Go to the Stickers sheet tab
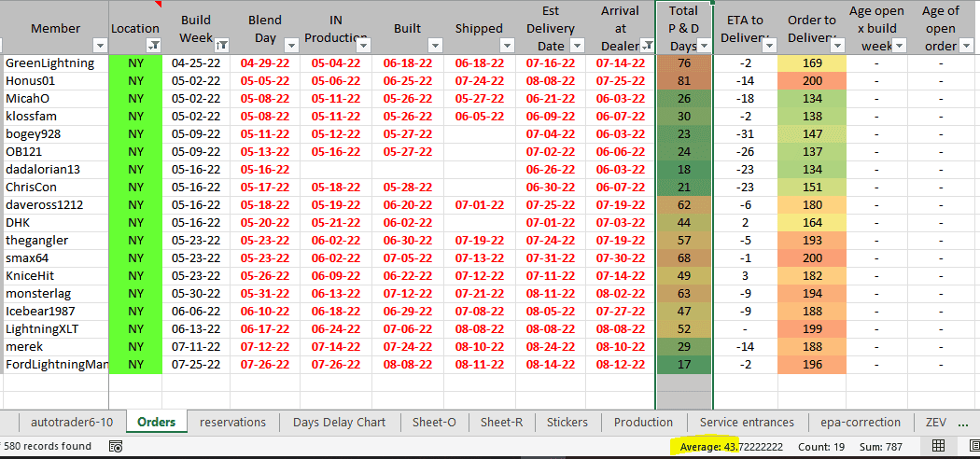Viewport: 980px width, 459px height. coord(567,423)
